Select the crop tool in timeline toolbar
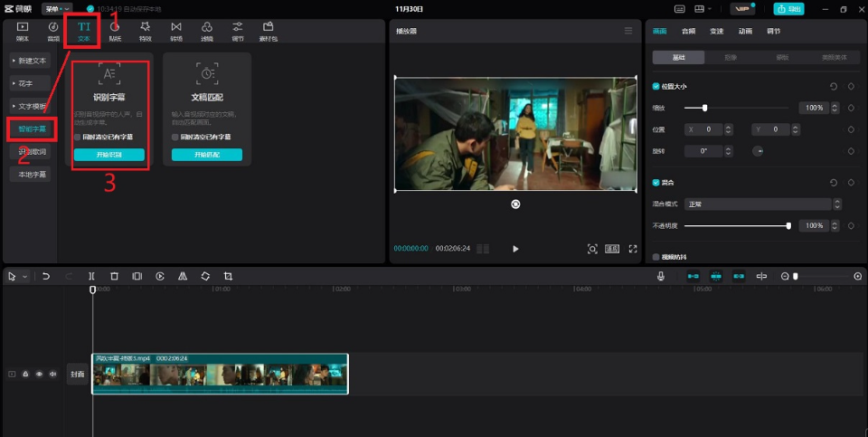The image size is (868, 437). click(x=228, y=276)
